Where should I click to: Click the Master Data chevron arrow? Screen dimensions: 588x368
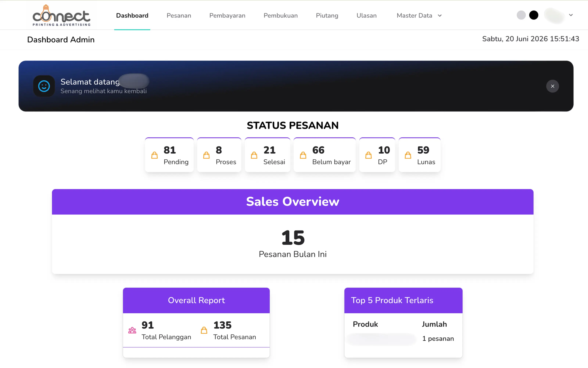pyautogui.click(x=440, y=16)
